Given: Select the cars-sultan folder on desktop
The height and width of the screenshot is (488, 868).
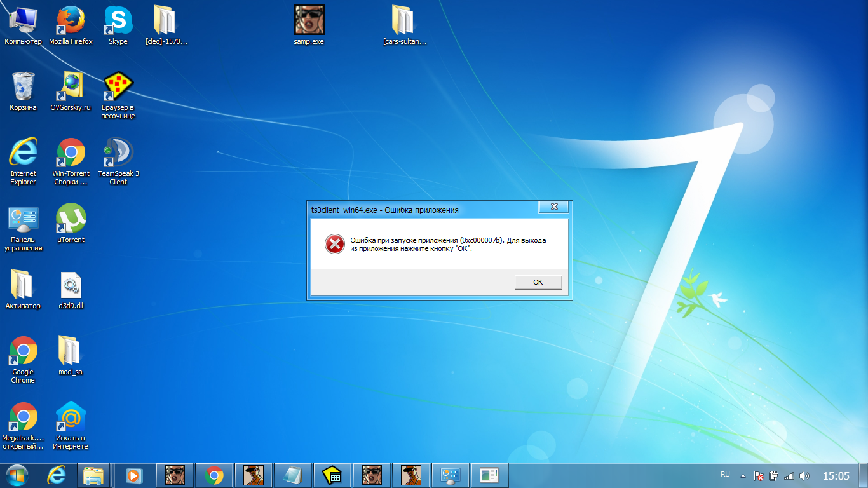Looking at the screenshot, I should click(x=404, y=26).
